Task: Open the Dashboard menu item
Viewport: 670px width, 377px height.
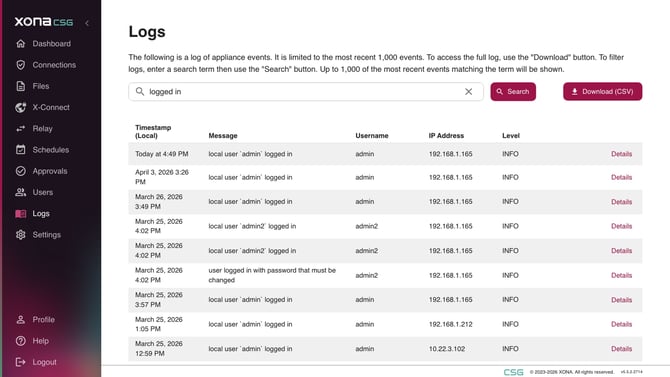Action: pos(52,44)
